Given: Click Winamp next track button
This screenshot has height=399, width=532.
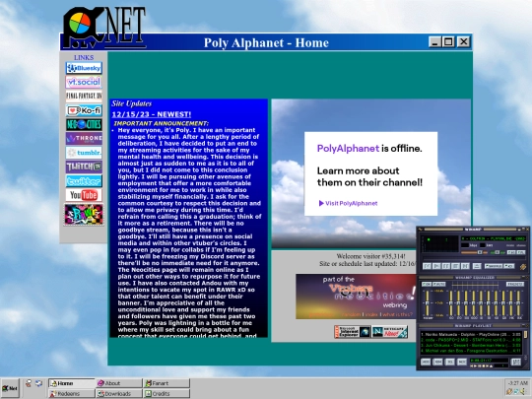Looking at the screenshot, I should pyautogui.click(x=465, y=266).
